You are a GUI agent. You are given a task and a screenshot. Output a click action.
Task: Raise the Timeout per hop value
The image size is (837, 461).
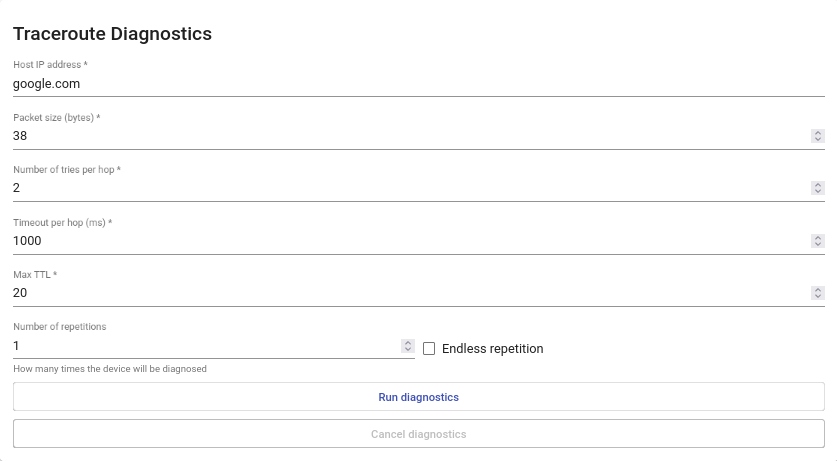click(817, 237)
